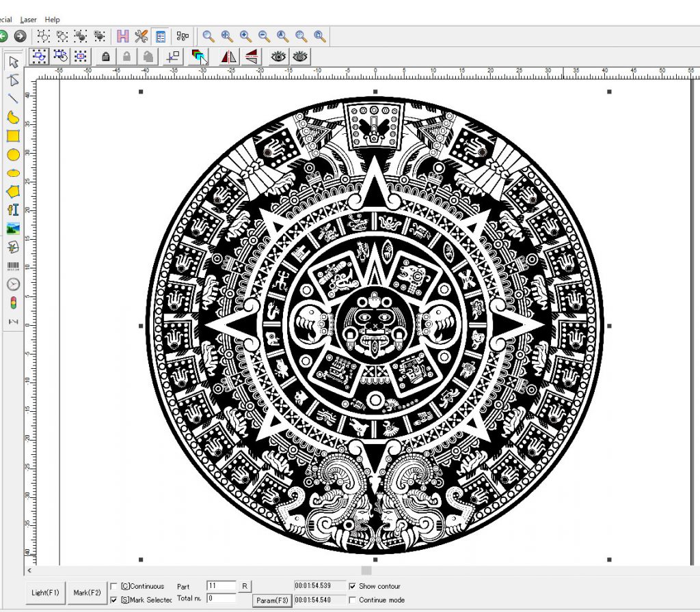This screenshot has height=612, width=700.
Task: Click the horizontal scrollbar left arrow
Action: (x=29, y=570)
